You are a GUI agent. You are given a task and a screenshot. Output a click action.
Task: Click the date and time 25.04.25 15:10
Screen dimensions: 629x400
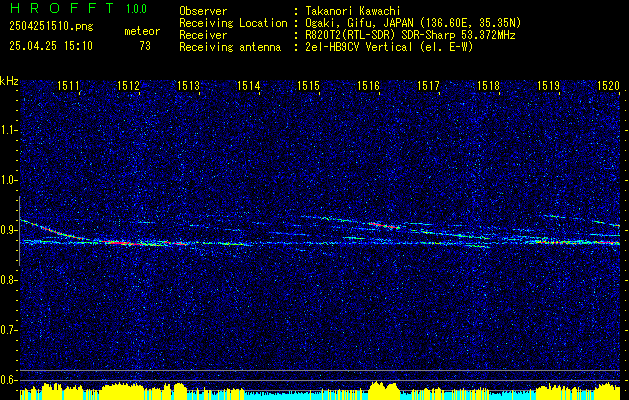point(51,46)
